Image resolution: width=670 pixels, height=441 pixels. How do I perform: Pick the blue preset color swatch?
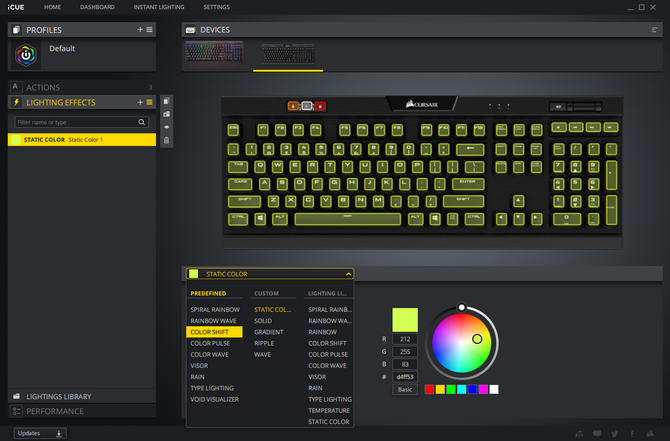click(472, 389)
